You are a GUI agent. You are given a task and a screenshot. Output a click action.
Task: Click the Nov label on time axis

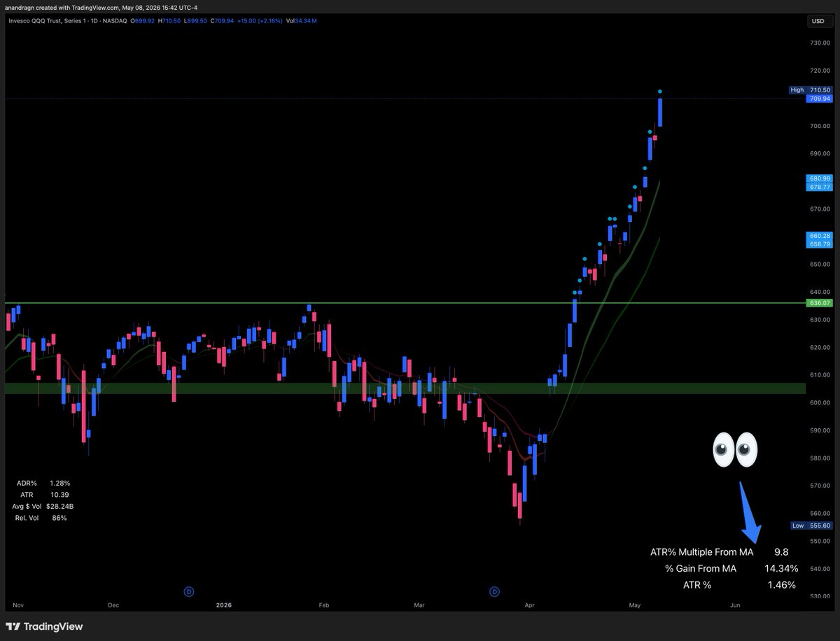tap(18, 604)
